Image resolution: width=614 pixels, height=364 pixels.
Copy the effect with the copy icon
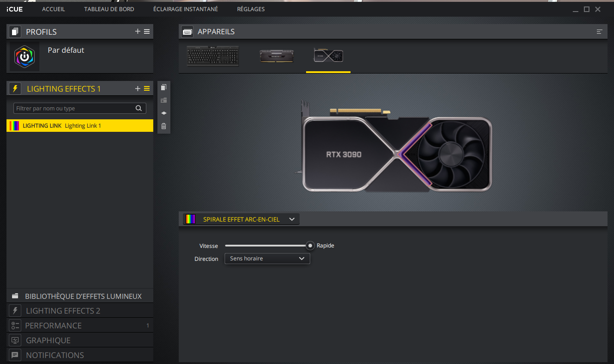pos(163,87)
